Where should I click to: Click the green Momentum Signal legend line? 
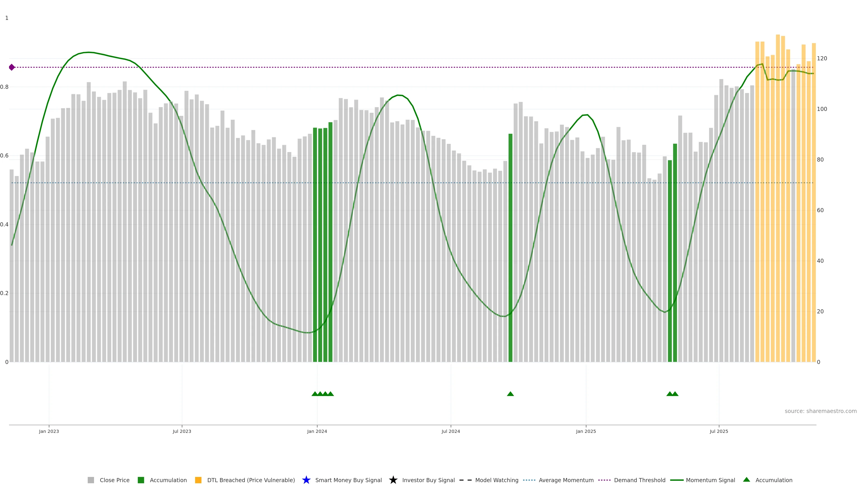tap(677, 480)
